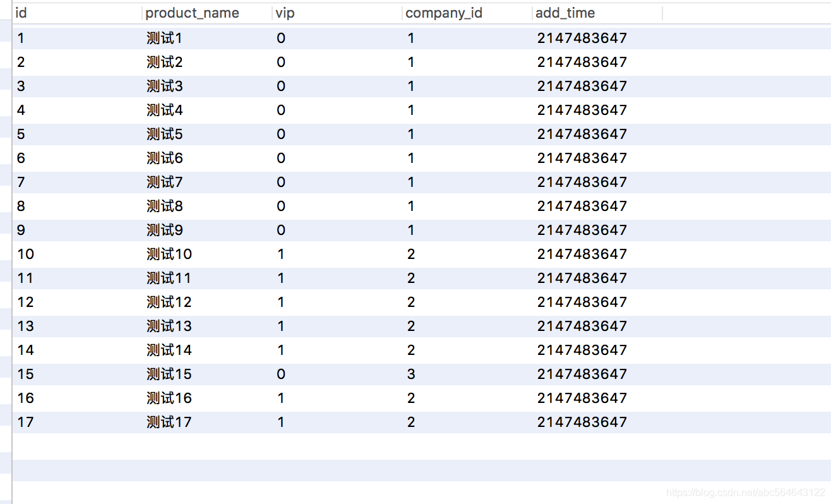This screenshot has height=504, width=831.
Task: Click company_id value in row 测试11
Action: point(411,279)
